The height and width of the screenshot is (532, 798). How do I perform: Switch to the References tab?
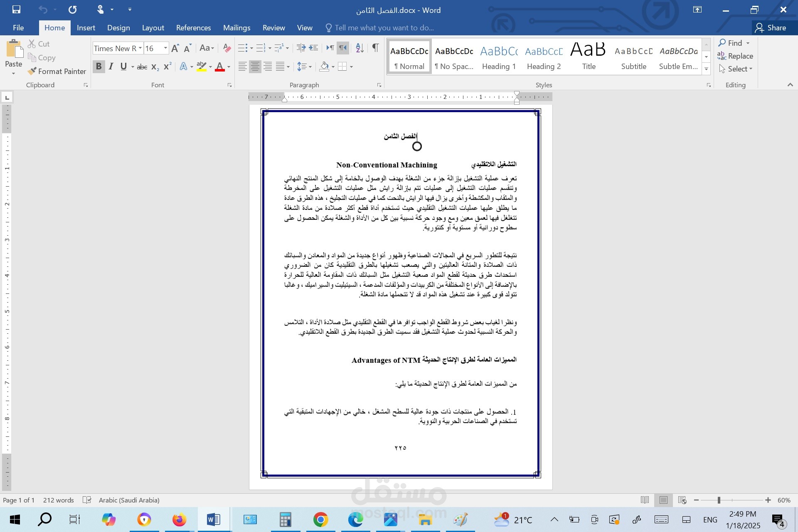coord(193,28)
